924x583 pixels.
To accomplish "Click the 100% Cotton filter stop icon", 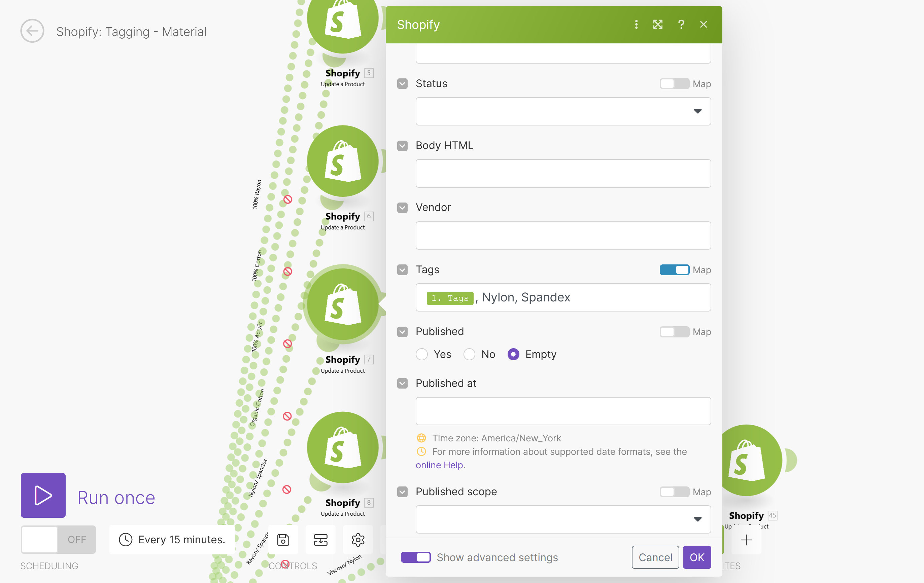I will pos(288,271).
